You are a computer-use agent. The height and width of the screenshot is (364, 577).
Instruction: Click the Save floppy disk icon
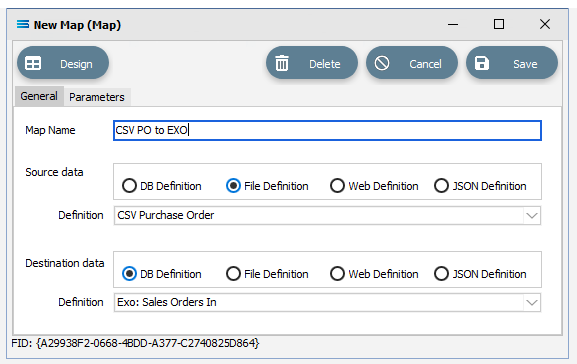point(482,63)
